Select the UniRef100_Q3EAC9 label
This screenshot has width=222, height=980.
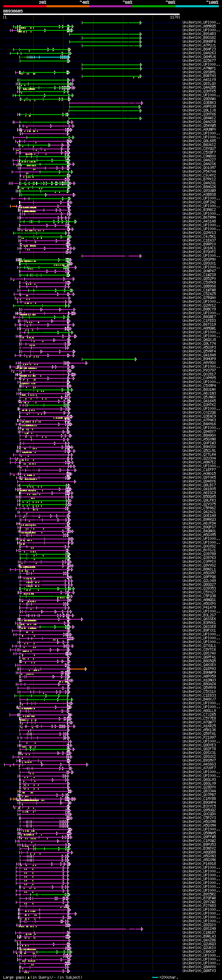(x=199, y=416)
